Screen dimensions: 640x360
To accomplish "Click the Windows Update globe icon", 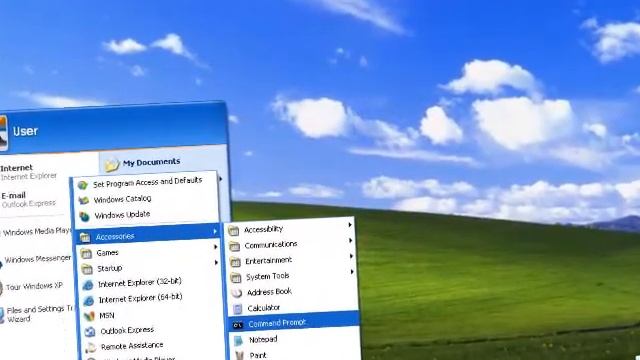I will [84, 216].
